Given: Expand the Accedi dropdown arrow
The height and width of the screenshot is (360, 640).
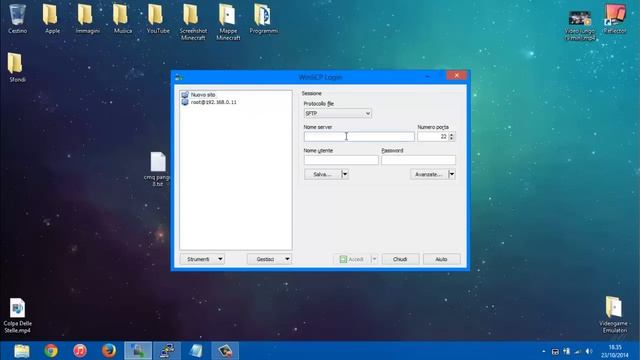Looking at the screenshot, I should [374, 259].
